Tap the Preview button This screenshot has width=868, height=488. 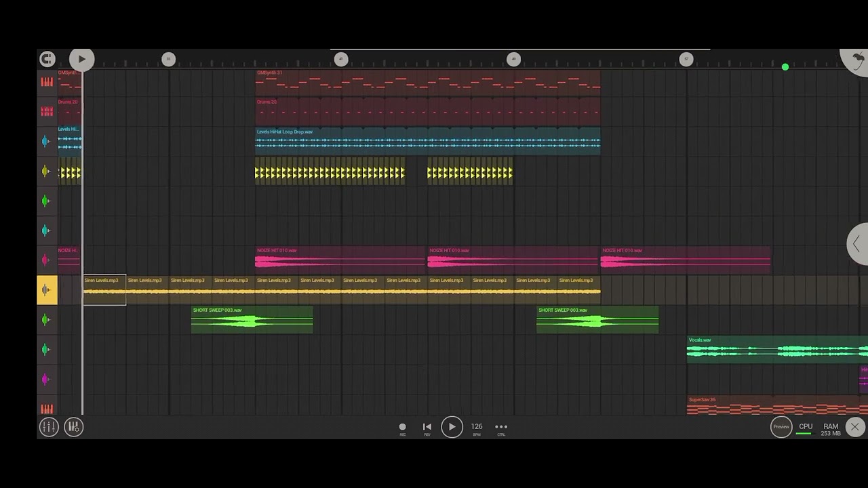(781, 427)
